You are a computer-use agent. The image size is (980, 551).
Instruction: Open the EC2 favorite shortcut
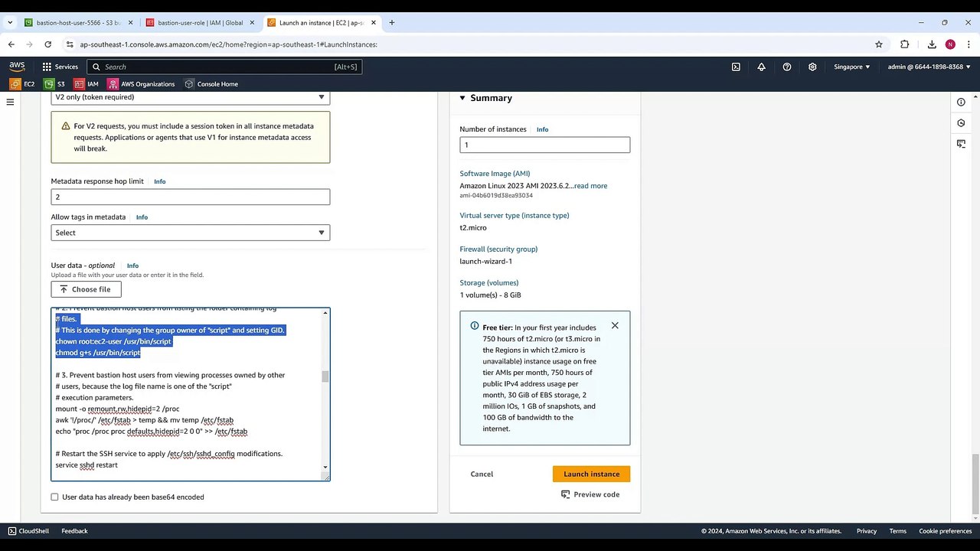(x=22, y=84)
